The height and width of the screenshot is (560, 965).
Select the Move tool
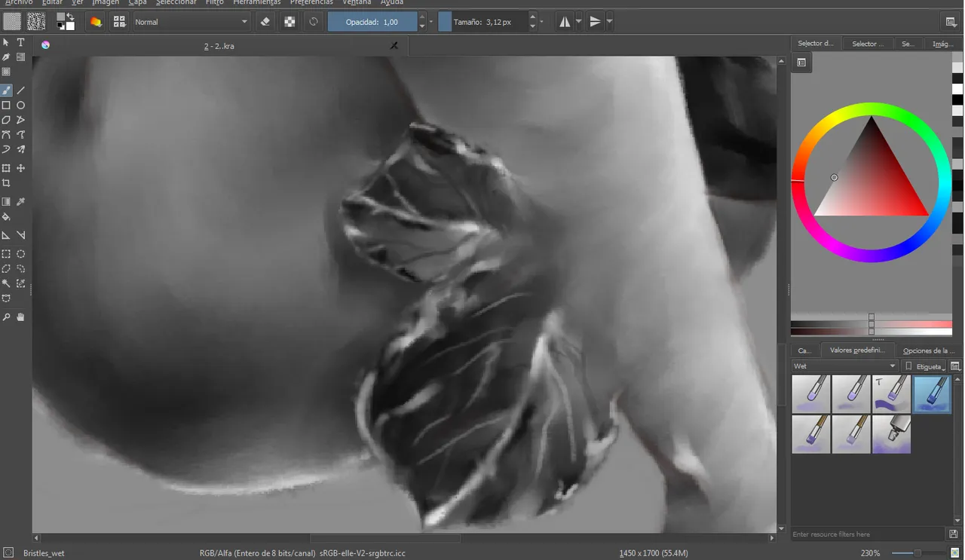click(x=21, y=168)
